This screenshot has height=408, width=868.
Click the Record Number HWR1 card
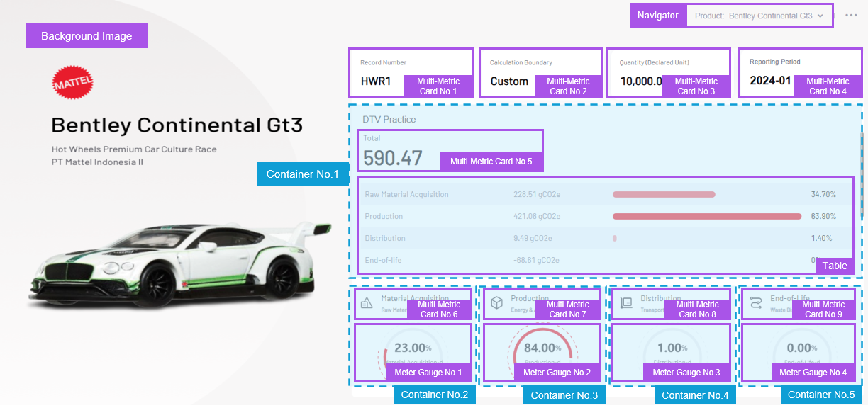click(376, 73)
